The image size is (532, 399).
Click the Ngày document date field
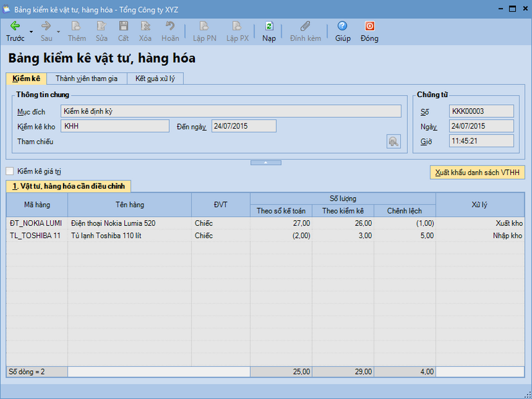tap(481, 126)
